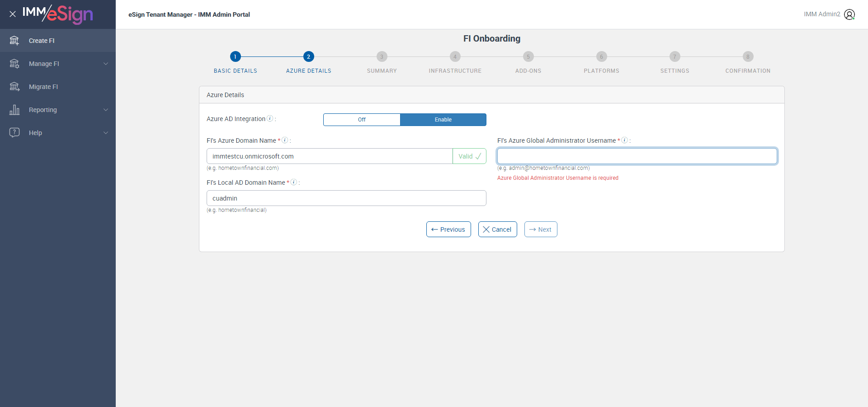Show info for Azure Global Administrator Username
868x407 pixels.
624,140
